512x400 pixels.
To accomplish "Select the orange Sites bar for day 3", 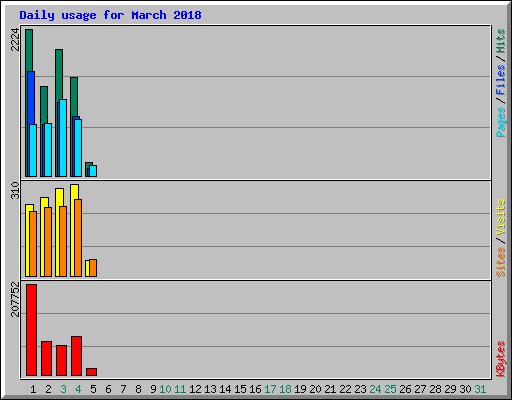I will click(x=63, y=241).
